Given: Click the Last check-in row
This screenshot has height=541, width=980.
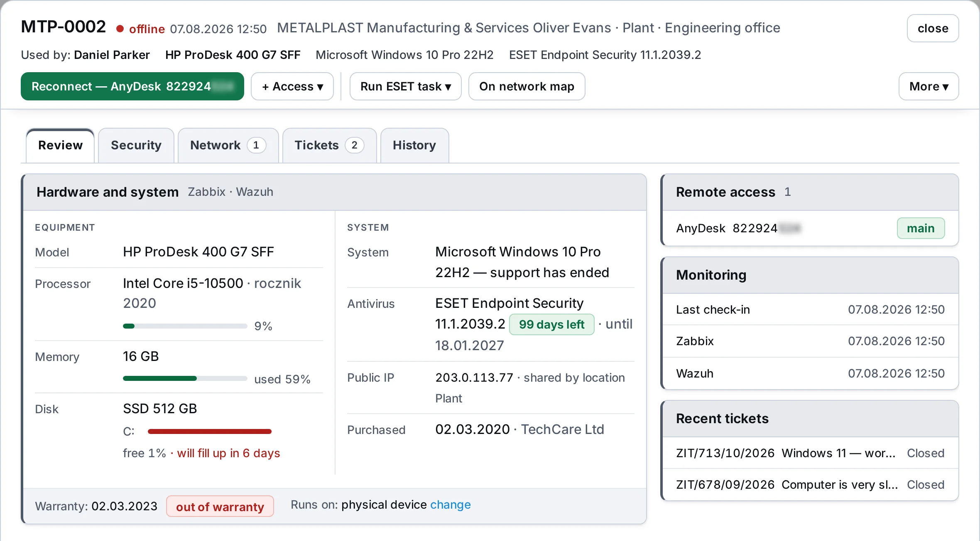Looking at the screenshot, I should (810, 309).
